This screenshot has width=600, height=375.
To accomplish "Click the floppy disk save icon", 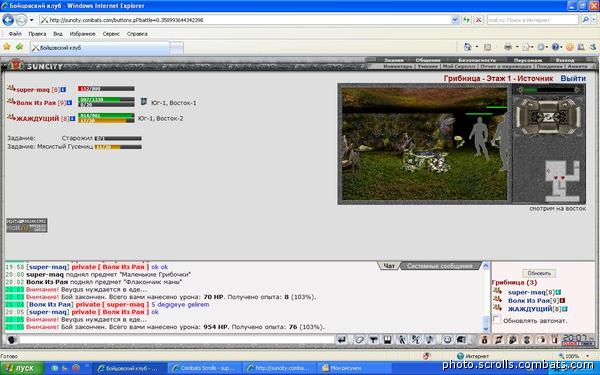I will tap(388, 339).
